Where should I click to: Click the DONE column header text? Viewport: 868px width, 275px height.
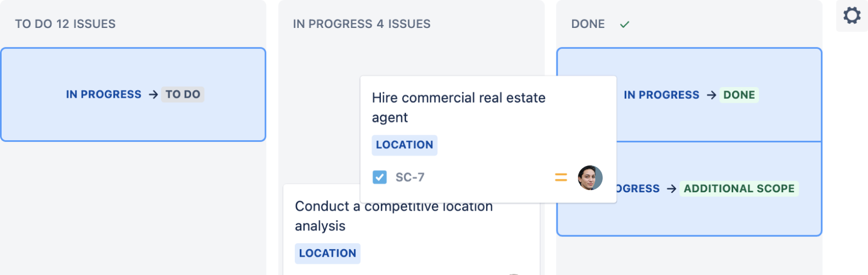(588, 24)
